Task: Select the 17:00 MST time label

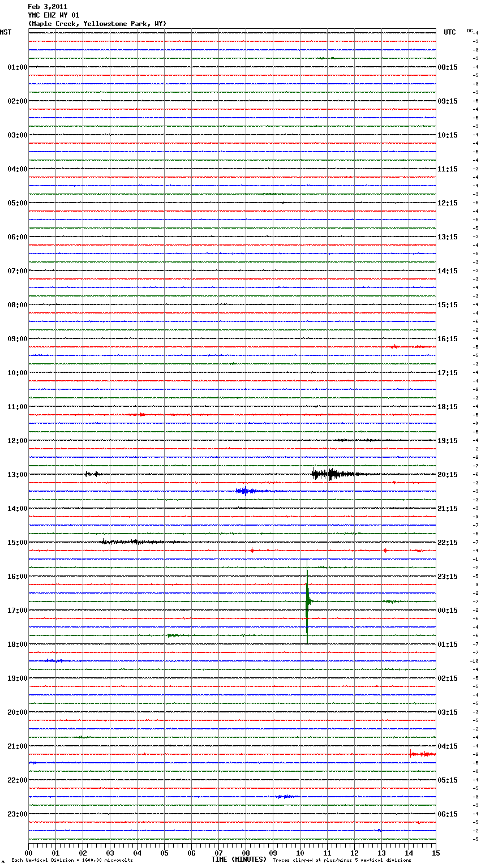Action: (x=18, y=611)
